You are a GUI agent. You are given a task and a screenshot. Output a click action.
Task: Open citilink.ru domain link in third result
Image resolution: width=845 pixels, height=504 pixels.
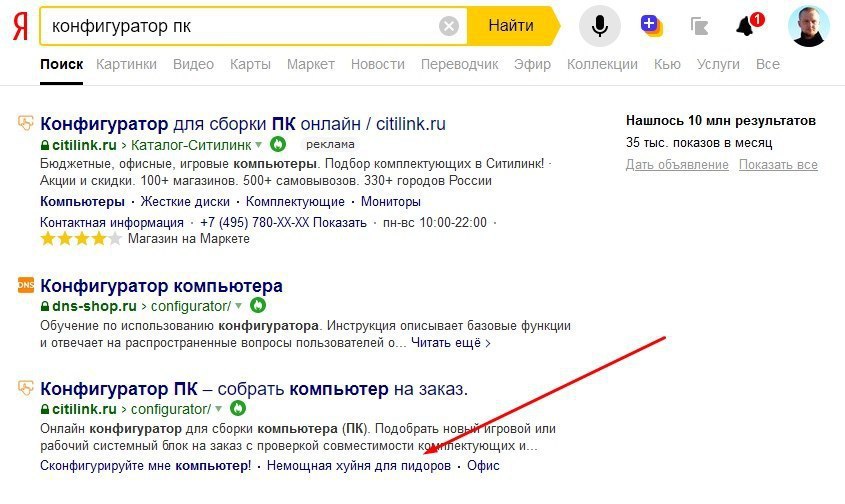[84, 409]
